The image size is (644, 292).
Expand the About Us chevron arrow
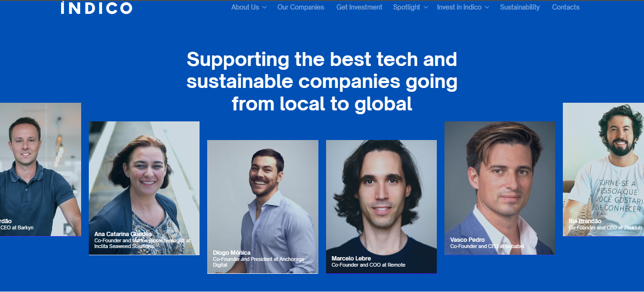[x=264, y=8]
